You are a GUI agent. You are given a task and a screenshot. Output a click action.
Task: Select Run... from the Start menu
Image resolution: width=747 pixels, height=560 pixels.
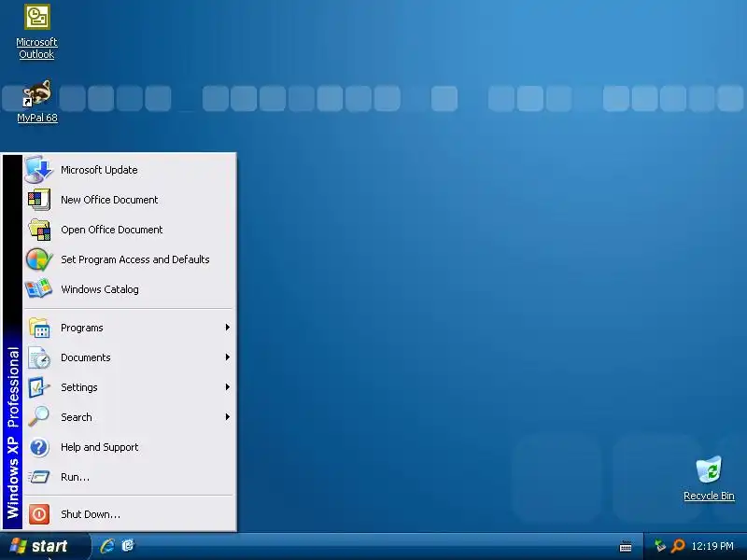click(x=129, y=477)
